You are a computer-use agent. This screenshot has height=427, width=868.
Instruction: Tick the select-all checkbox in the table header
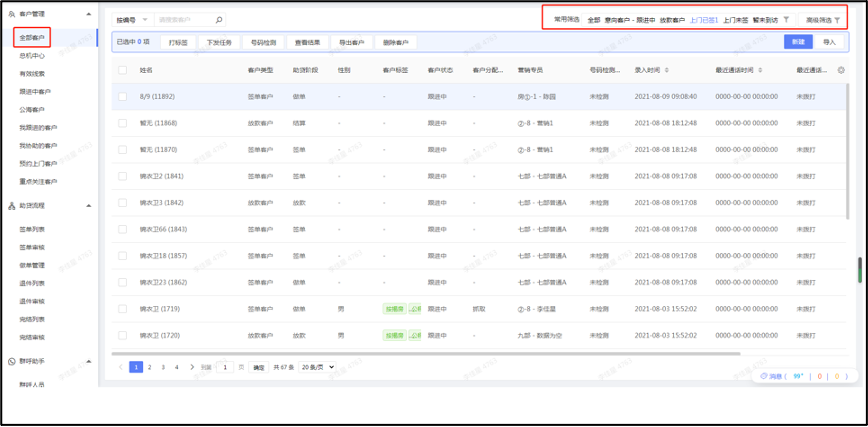(122, 70)
